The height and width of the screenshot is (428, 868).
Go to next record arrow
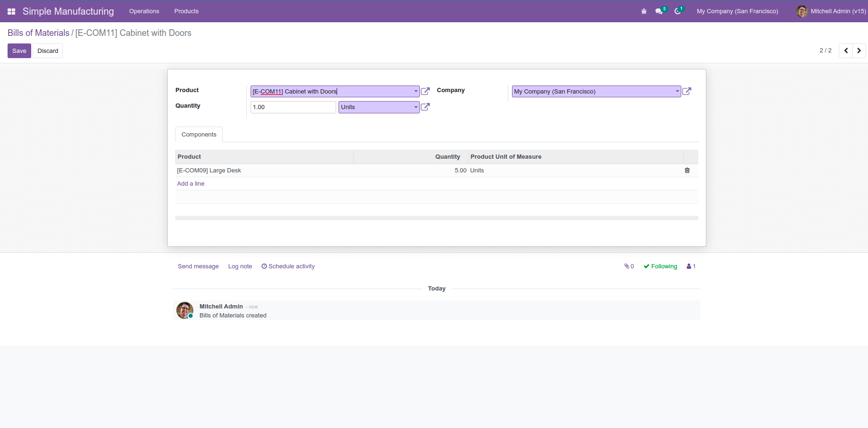(859, 51)
